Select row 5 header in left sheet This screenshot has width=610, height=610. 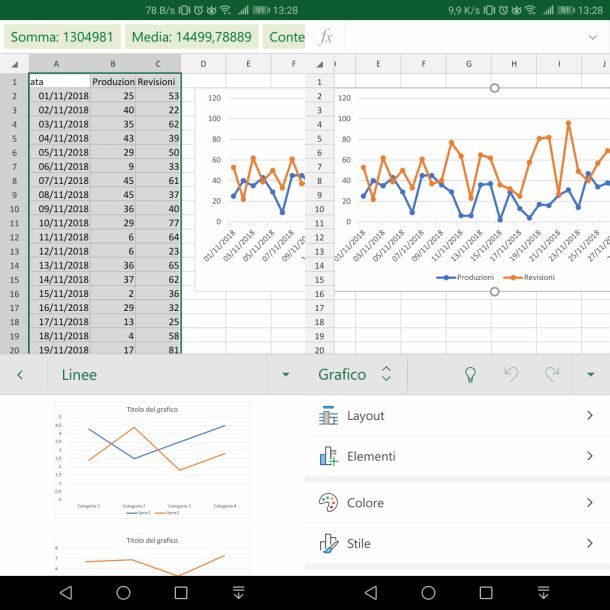(14, 138)
